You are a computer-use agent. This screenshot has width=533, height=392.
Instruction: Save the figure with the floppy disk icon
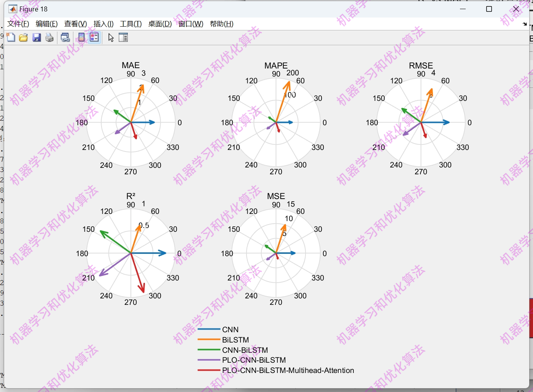coord(37,37)
